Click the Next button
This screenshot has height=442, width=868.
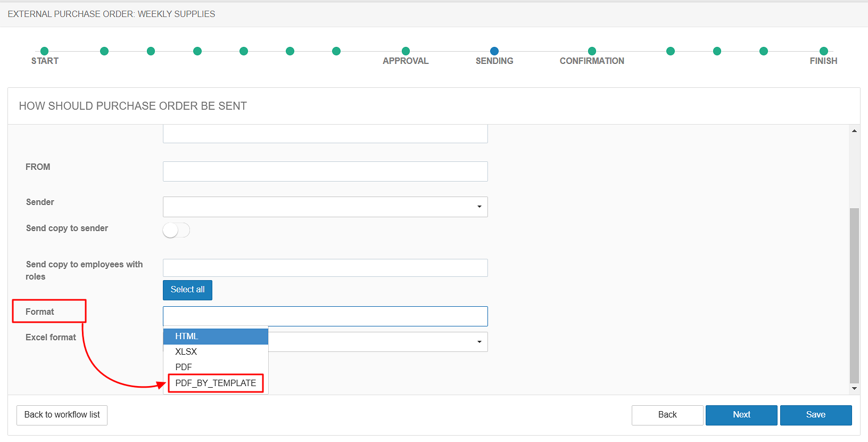(741, 415)
